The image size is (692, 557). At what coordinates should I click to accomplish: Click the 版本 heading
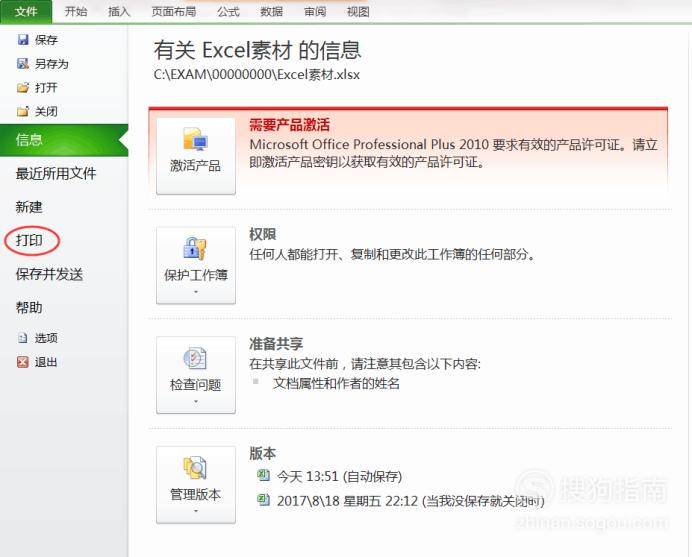pos(263,453)
